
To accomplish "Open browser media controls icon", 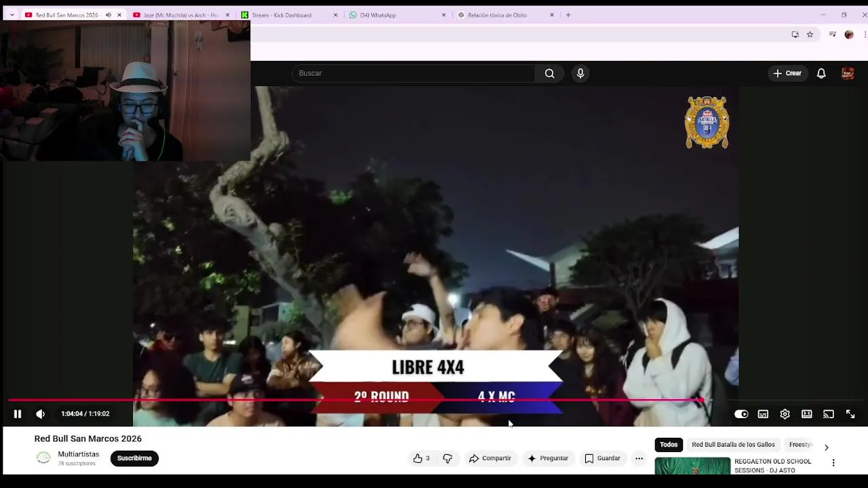I will tap(832, 35).
